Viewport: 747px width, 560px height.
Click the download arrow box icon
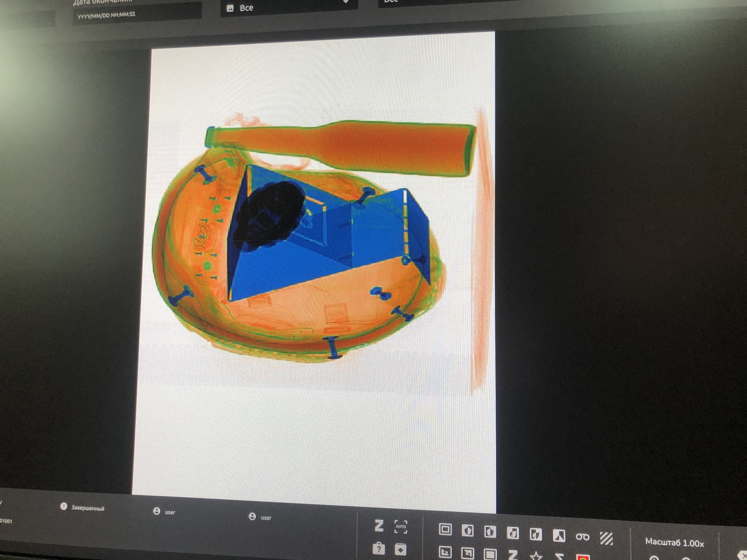(400, 549)
